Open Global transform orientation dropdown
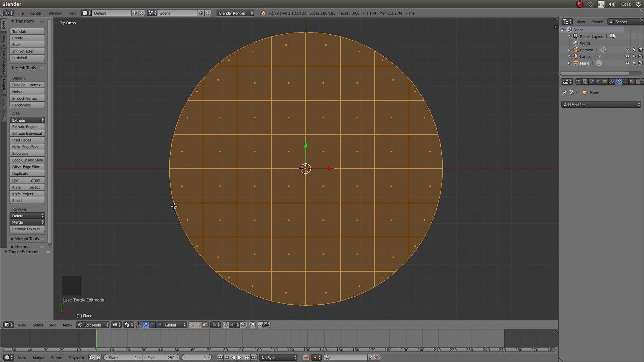Viewport: 644px width, 362px height. (175, 325)
